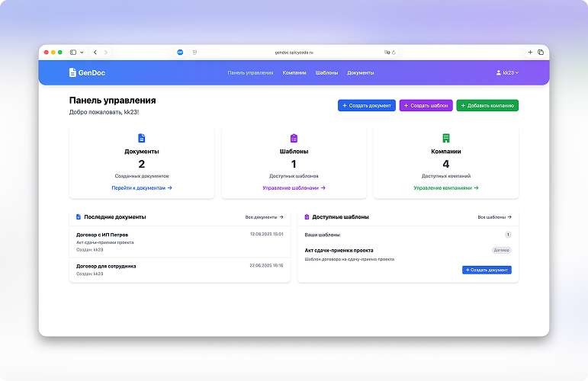Open the Договор для сотрудника document
Viewport: 588px width, 381px height.
106,266
